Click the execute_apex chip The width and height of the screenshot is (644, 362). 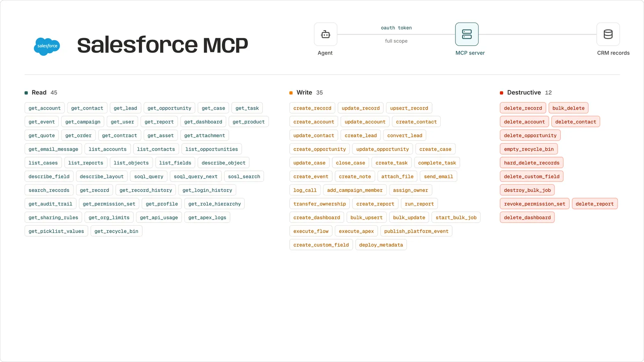[356, 231]
